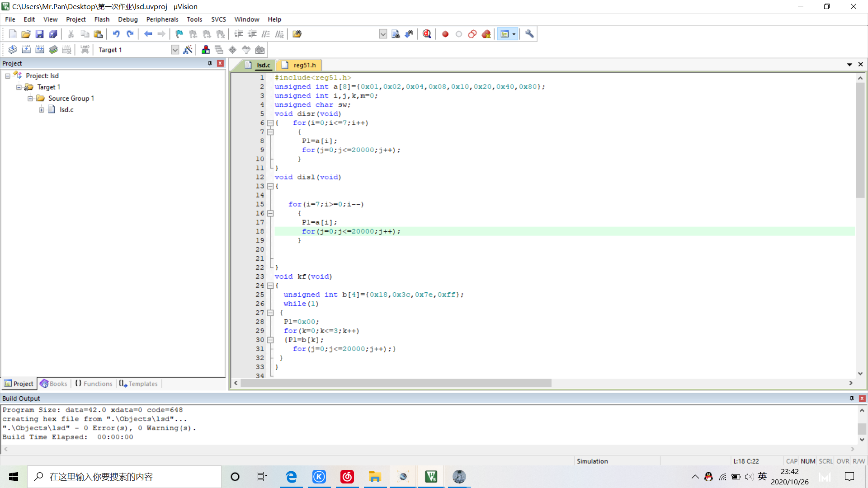Open the Windows Start menu
The image size is (868, 488).
(14, 477)
